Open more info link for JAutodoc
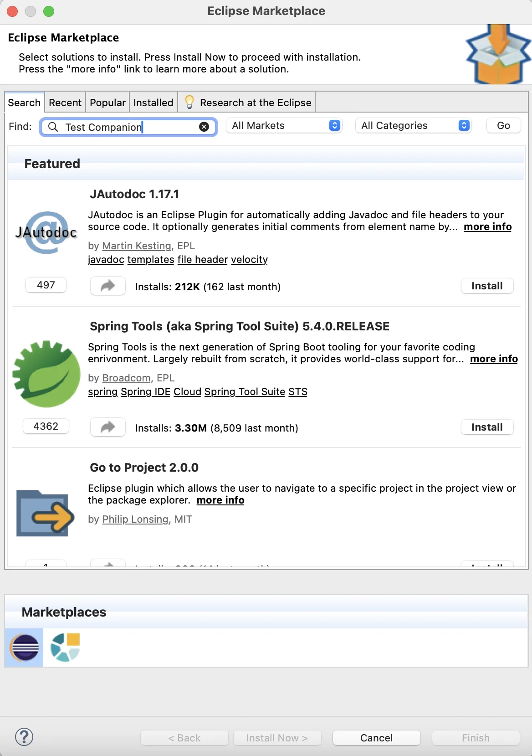The height and width of the screenshot is (756, 532). 487,227
